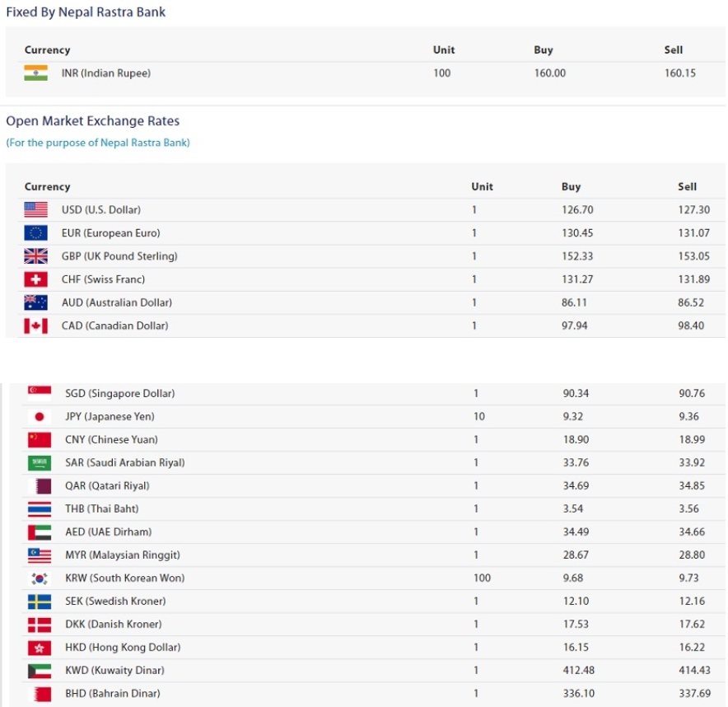The height and width of the screenshot is (707, 728).
Task: Select the 'SAR (Saudi Arabian Riyal)' currency name
Action: tap(125, 462)
